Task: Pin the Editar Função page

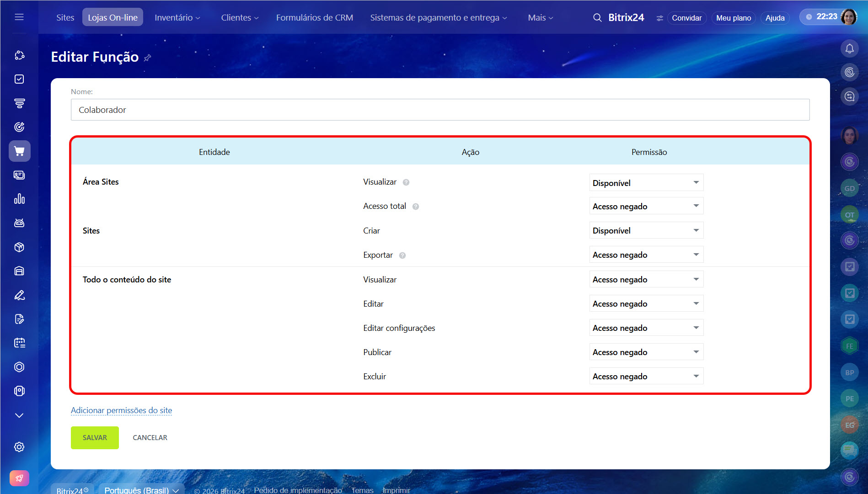Action: pos(147,58)
